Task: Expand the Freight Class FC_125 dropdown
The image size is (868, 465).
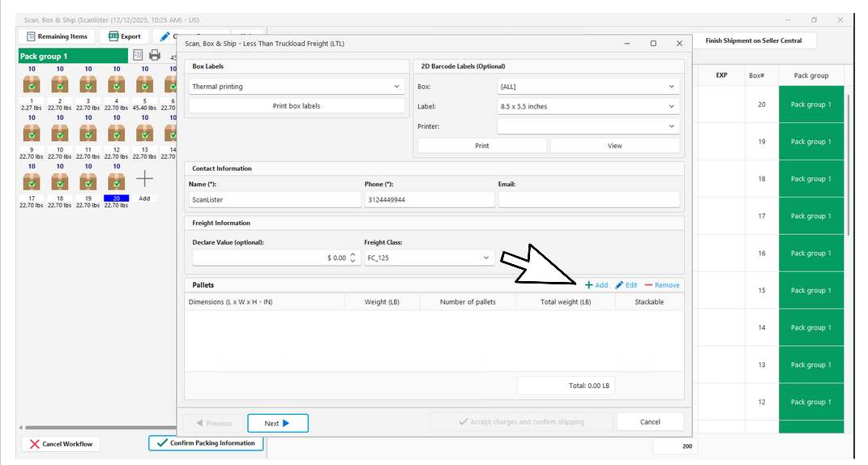Action: tap(429, 258)
